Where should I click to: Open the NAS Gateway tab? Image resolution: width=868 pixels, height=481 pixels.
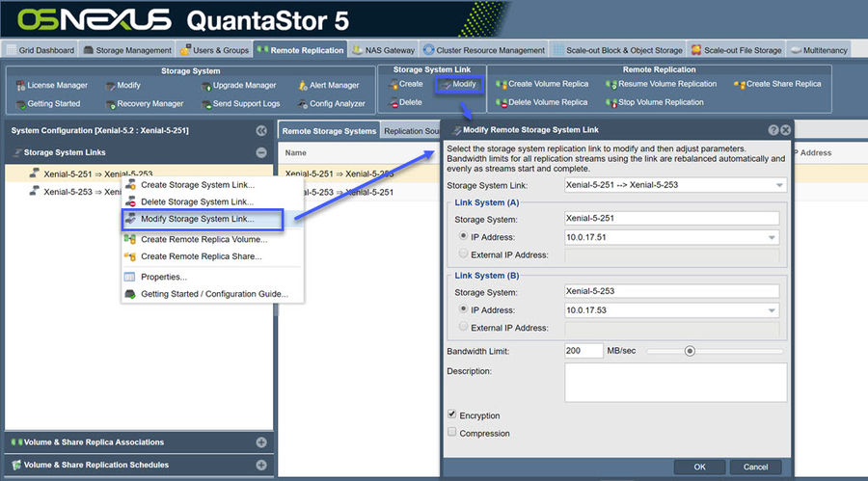tap(383, 50)
